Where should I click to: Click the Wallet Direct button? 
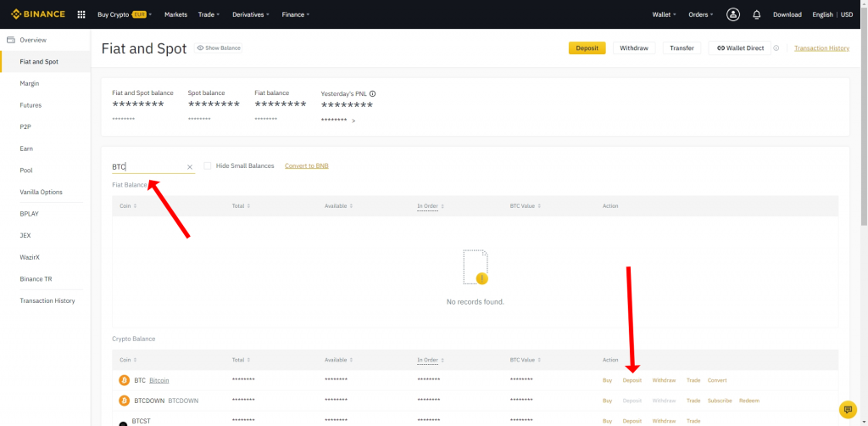(x=739, y=48)
